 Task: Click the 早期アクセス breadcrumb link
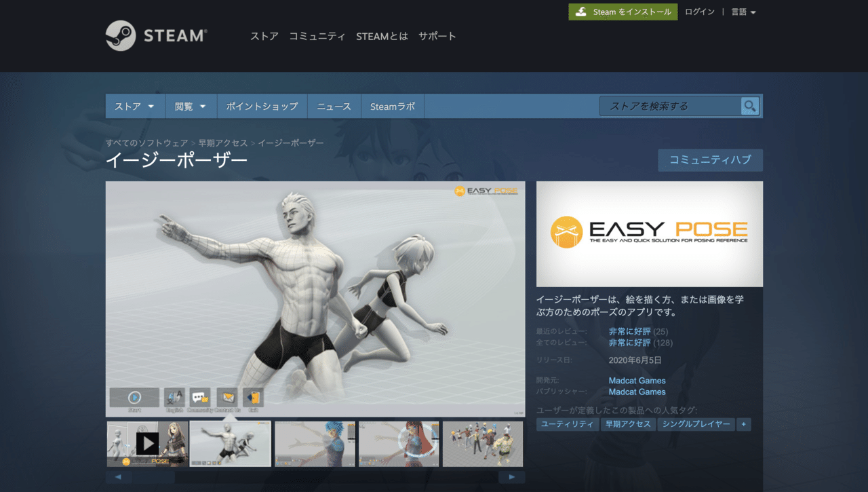[x=223, y=143]
